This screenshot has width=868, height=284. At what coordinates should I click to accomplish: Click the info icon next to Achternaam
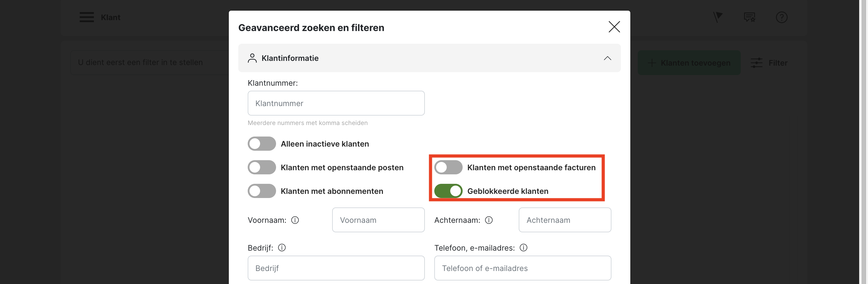tap(489, 220)
